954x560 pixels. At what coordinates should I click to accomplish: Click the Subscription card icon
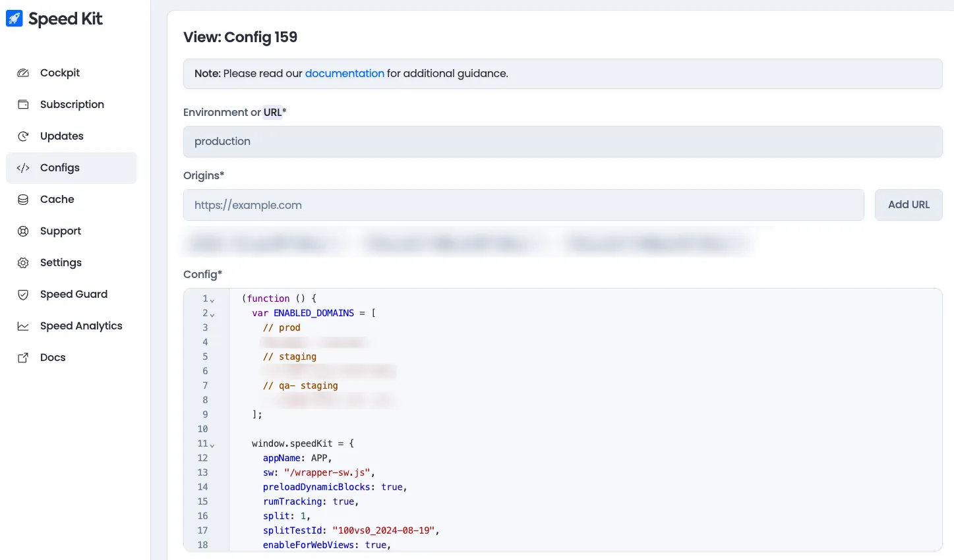[x=23, y=104]
